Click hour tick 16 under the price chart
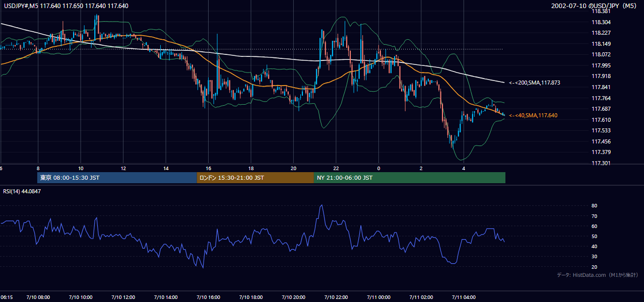The width and height of the screenshot is (644, 302). [x=209, y=168]
